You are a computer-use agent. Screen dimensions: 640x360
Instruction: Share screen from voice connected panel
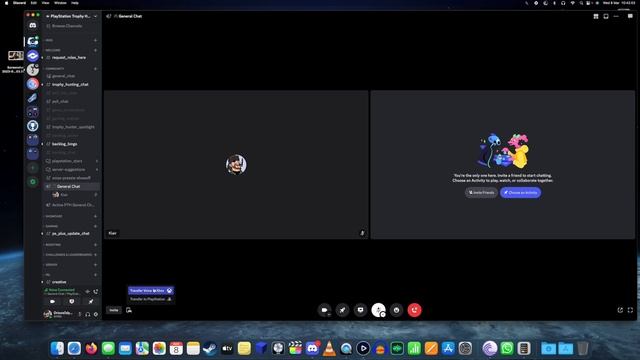71,302
